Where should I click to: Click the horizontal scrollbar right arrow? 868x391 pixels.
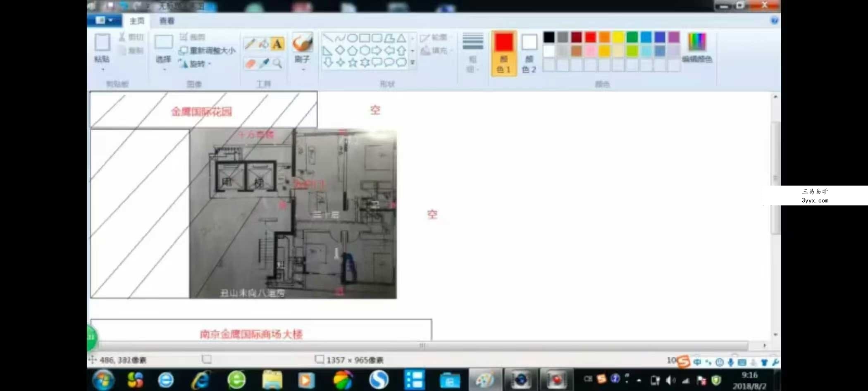coord(765,346)
